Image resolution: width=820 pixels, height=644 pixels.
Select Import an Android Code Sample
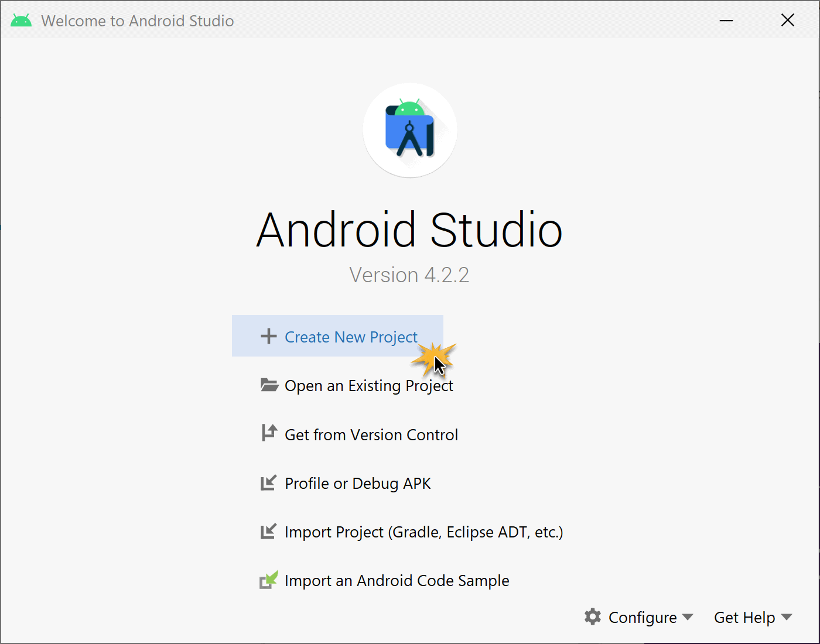click(x=384, y=580)
